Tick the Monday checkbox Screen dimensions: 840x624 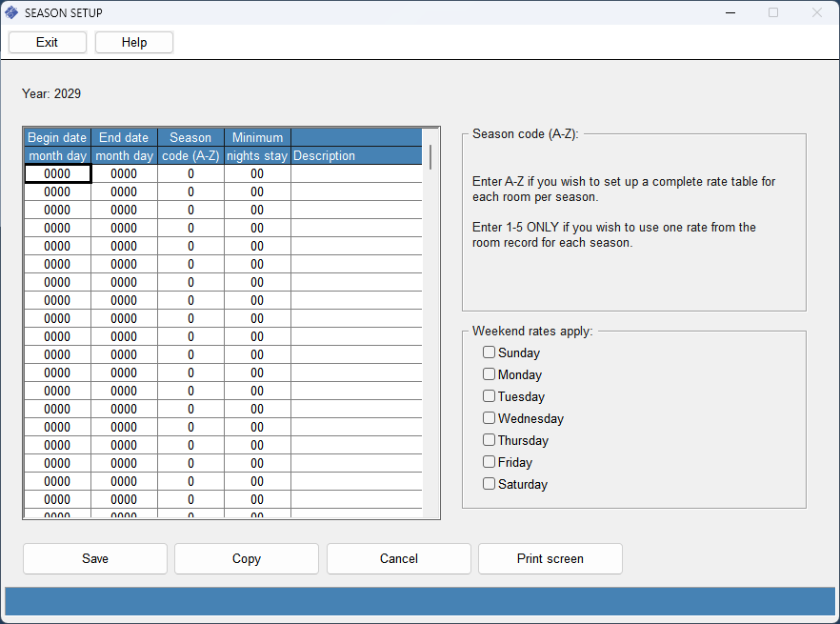[x=490, y=374]
